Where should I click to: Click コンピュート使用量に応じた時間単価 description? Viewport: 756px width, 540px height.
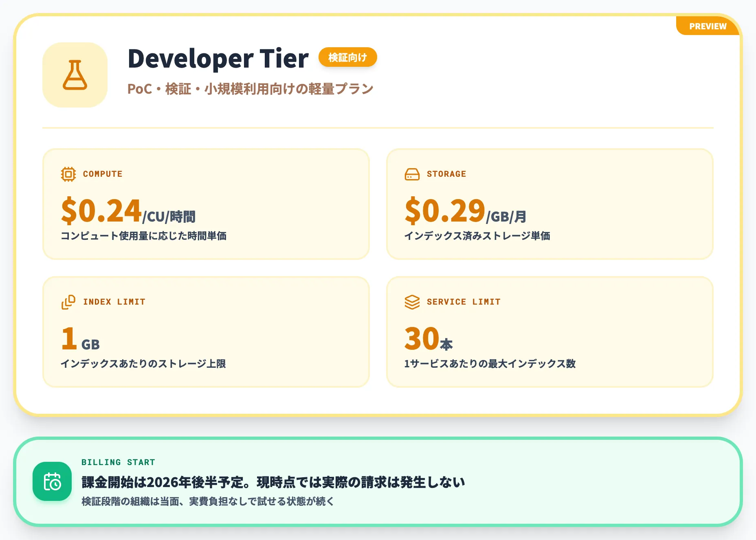[x=143, y=236]
